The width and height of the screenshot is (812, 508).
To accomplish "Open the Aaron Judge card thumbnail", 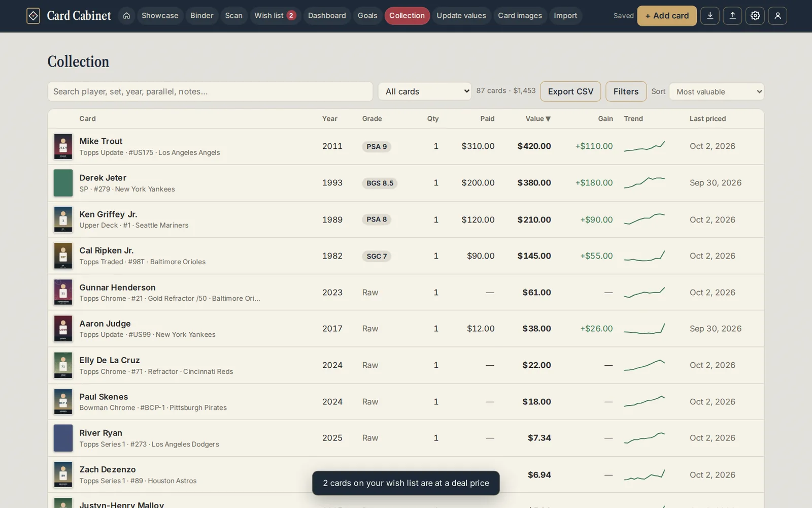I will [63, 329].
